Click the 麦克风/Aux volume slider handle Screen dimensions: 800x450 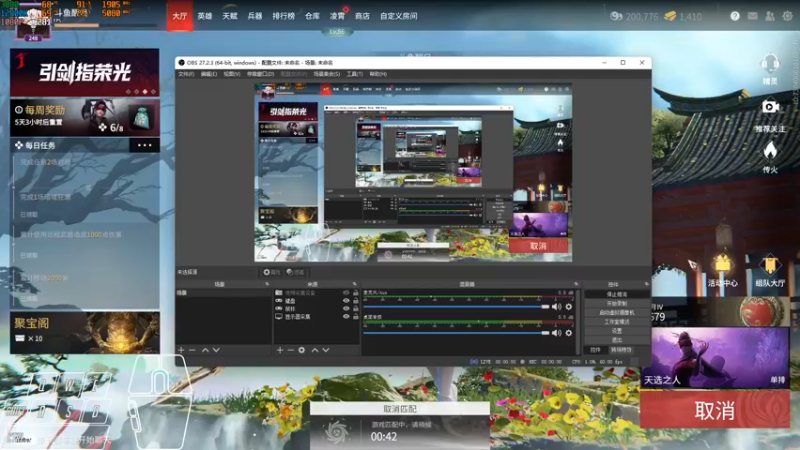pyautogui.click(x=545, y=307)
